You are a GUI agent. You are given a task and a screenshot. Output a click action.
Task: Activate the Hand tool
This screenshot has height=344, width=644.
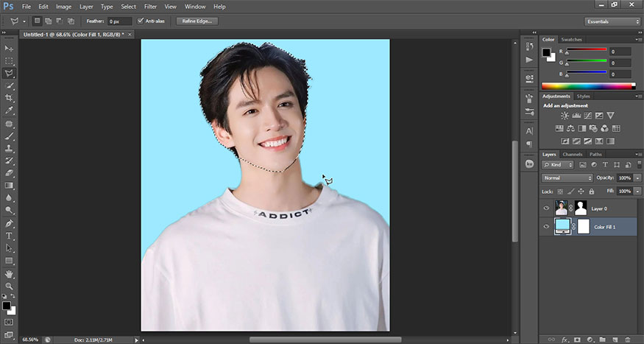(9, 273)
